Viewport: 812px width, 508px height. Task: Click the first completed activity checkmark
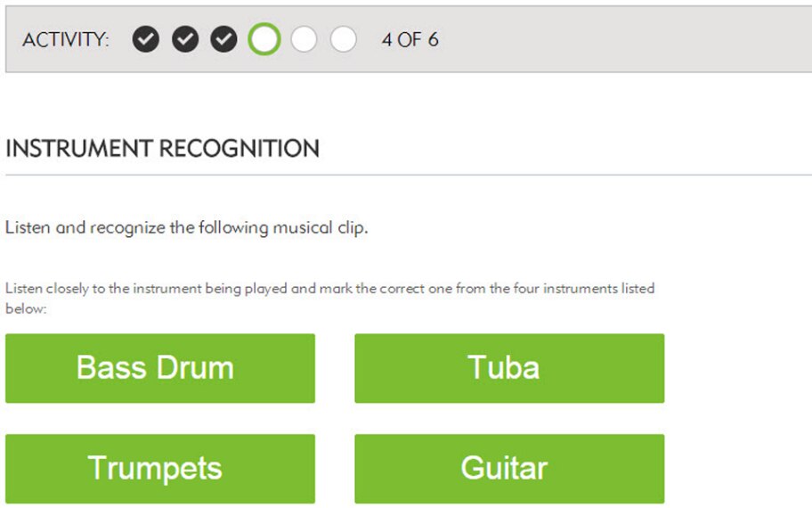pos(146,39)
